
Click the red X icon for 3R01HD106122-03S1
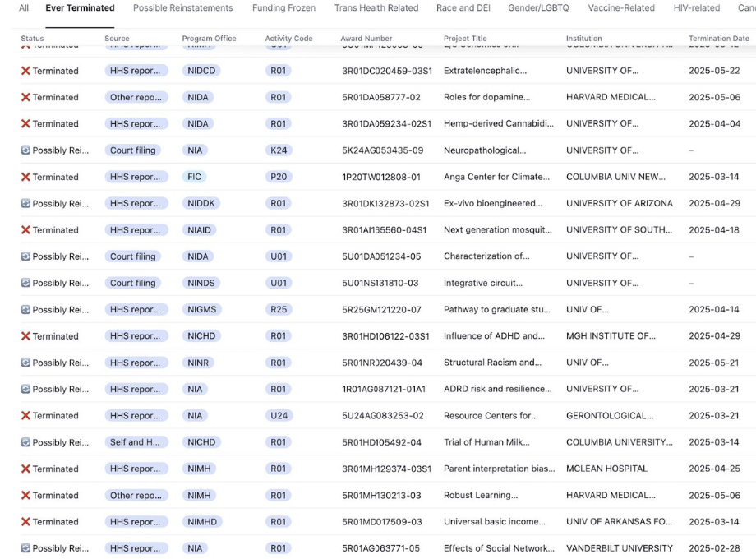[25, 336]
